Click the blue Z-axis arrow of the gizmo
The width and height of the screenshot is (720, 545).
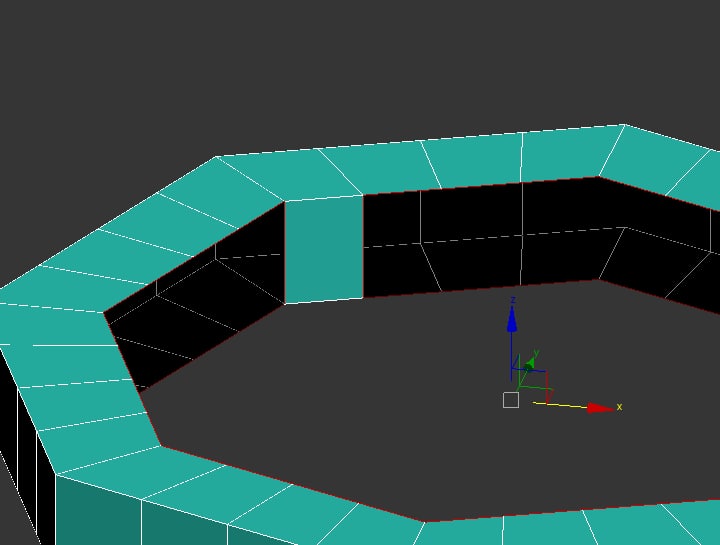click(512, 319)
